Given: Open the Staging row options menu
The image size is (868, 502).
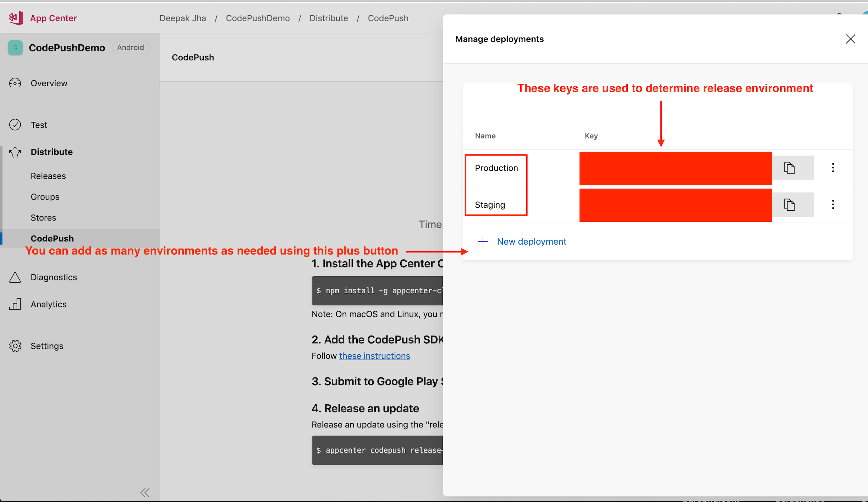Looking at the screenshot, I should tap(833, 204).
